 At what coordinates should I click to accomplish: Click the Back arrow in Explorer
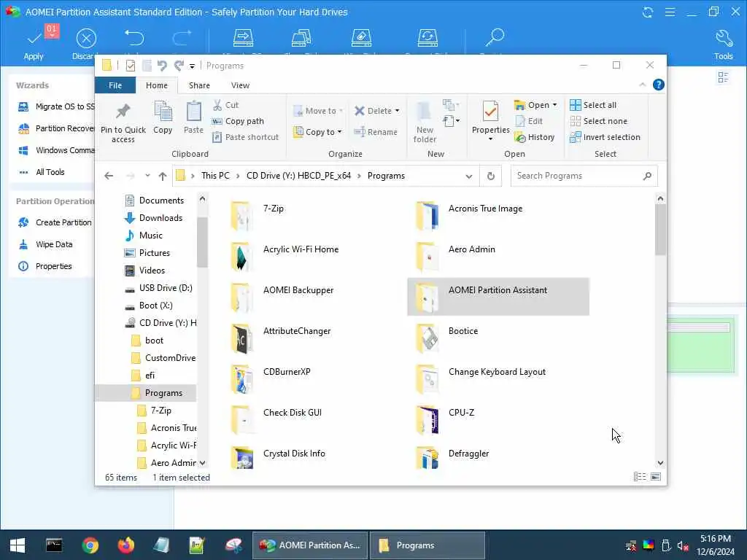click(109, 176)
